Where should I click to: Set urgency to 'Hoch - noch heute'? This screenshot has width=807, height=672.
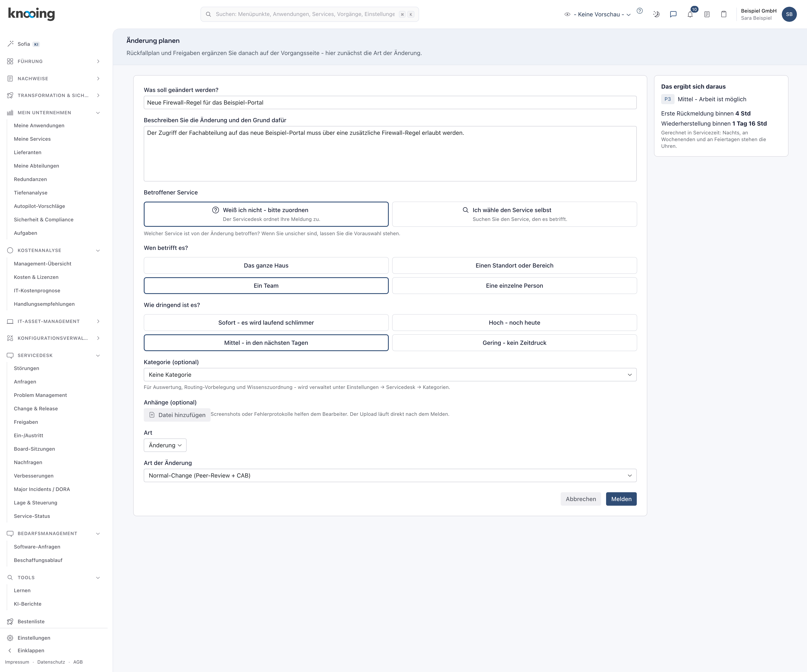pos(514,323)
